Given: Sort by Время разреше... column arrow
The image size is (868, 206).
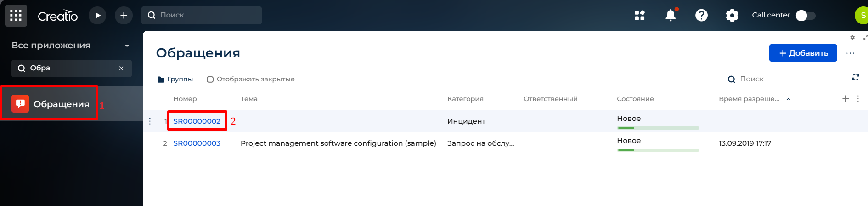Looking at the screenshot, I should [788, 99].
